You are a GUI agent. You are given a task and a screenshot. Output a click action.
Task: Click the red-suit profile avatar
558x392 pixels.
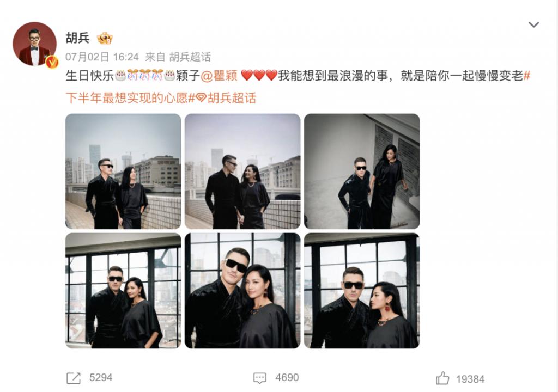pyautogui.click(x=34, y=44)
